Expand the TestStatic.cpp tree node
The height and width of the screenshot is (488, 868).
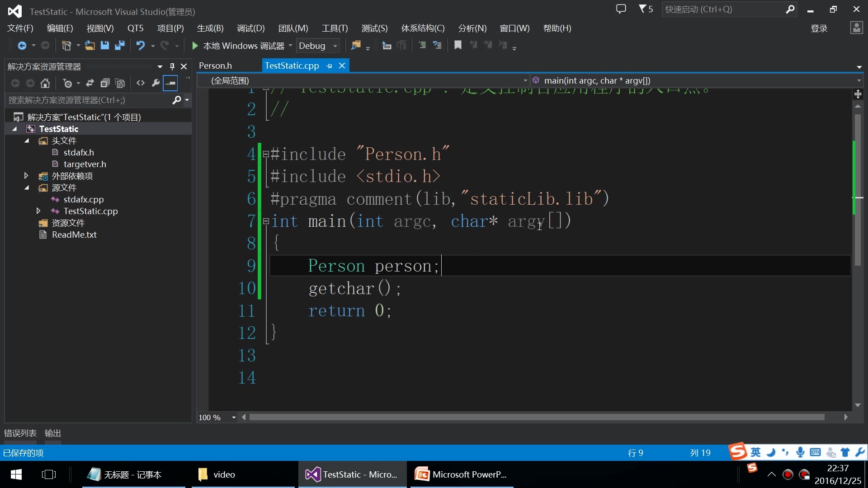[38, 211]
